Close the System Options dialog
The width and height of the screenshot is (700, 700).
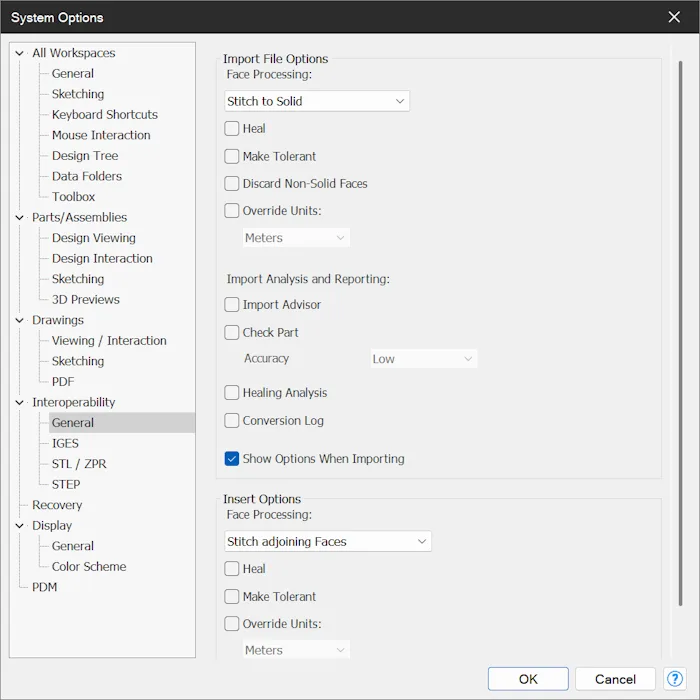click(x=674, y=17)
